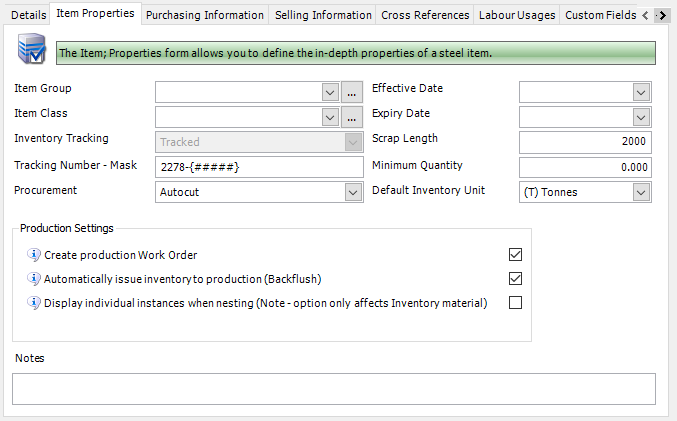
Task: Open the Item Group dropdown
Action: point(331,92)
